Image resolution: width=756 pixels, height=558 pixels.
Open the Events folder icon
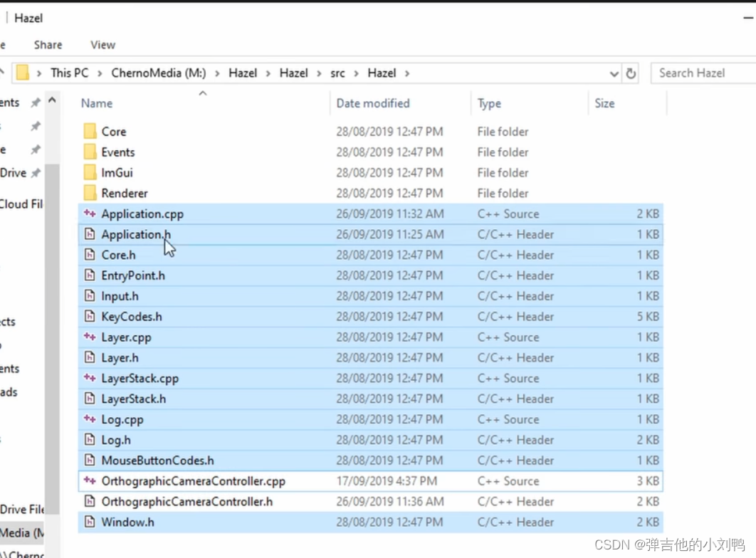click(90, 152)
